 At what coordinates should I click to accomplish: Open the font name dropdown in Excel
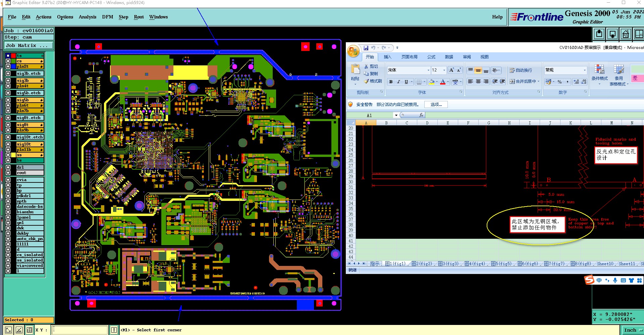point(428,70)
